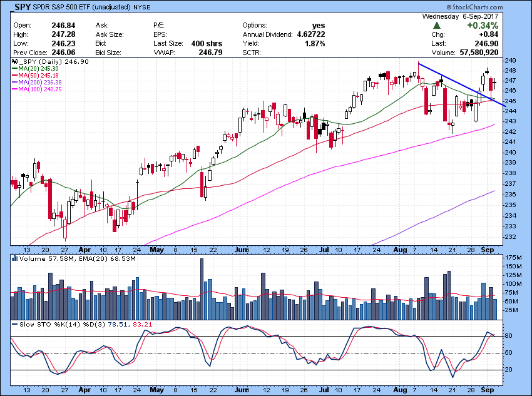Click the MA(20) 245.30 legend text
This screenshot has width=532, height=396.
click(x=38, y=68)
